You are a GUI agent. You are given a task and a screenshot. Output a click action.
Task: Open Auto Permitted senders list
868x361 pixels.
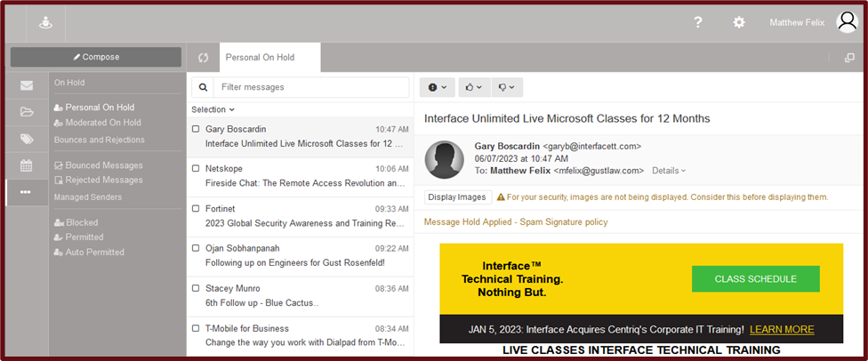click(89, 252)
